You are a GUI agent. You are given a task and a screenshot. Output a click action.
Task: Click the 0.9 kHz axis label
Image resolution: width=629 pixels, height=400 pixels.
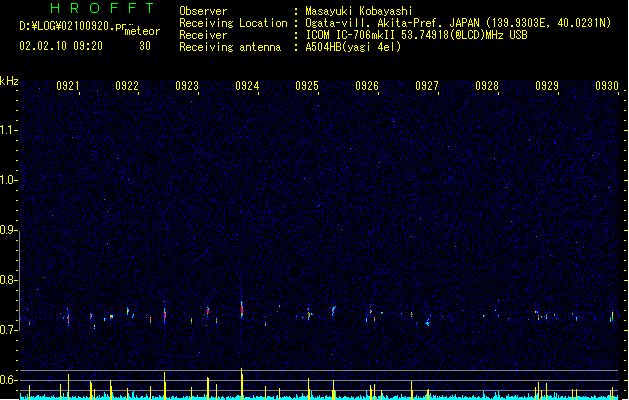coord(8,230)
